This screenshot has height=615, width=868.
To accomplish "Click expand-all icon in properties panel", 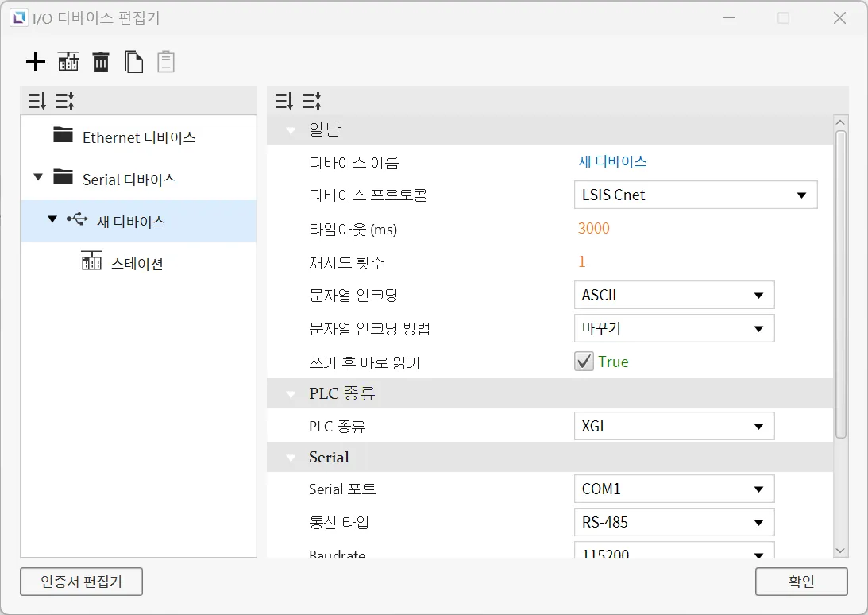I will click(284, 101).
